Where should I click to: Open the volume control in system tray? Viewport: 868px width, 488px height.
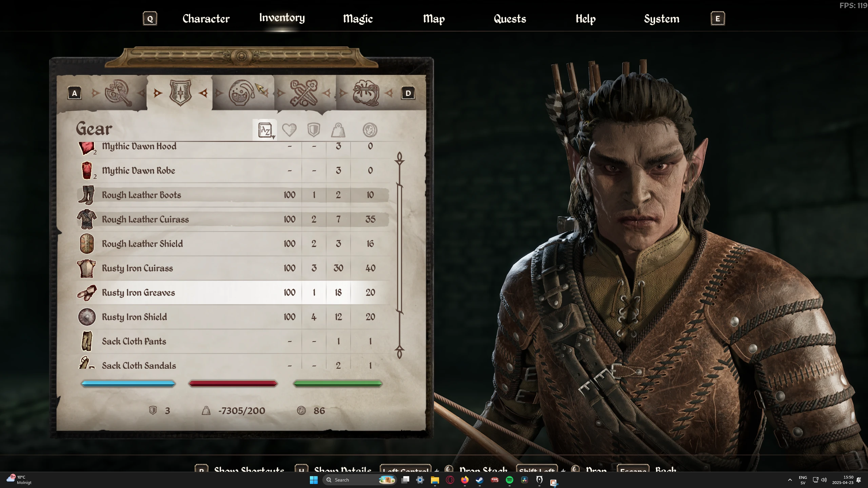(824, 480)
